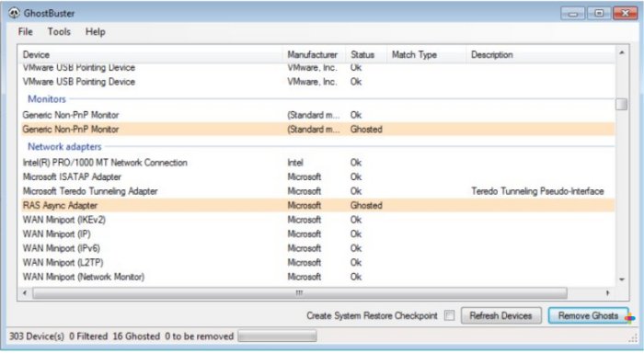
Task: Open the Tools menu
Action: point(59,31)
